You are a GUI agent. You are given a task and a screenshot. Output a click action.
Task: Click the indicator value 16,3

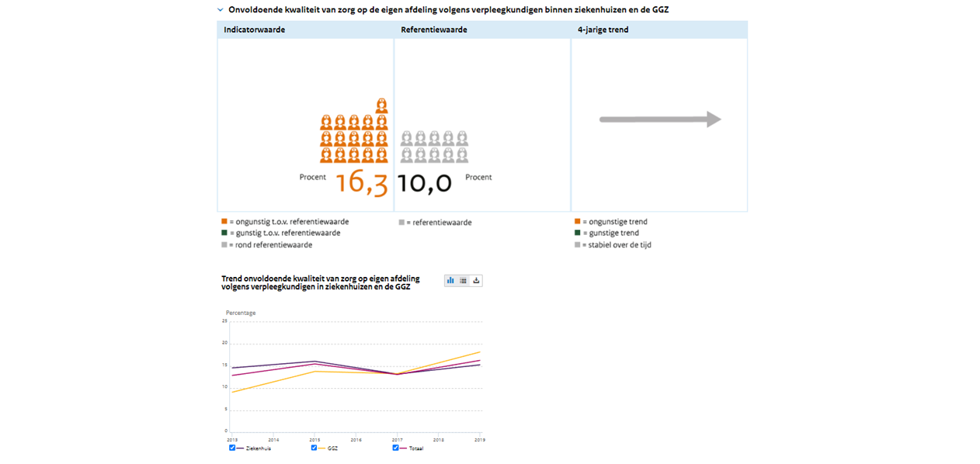click(362, 183)
